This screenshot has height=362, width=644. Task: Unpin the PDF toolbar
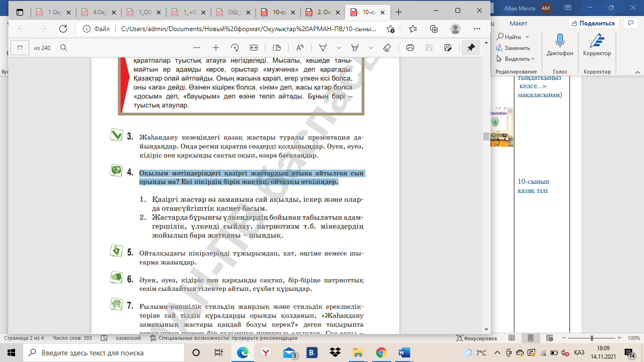pyautogui.click(x=471, y=48)
